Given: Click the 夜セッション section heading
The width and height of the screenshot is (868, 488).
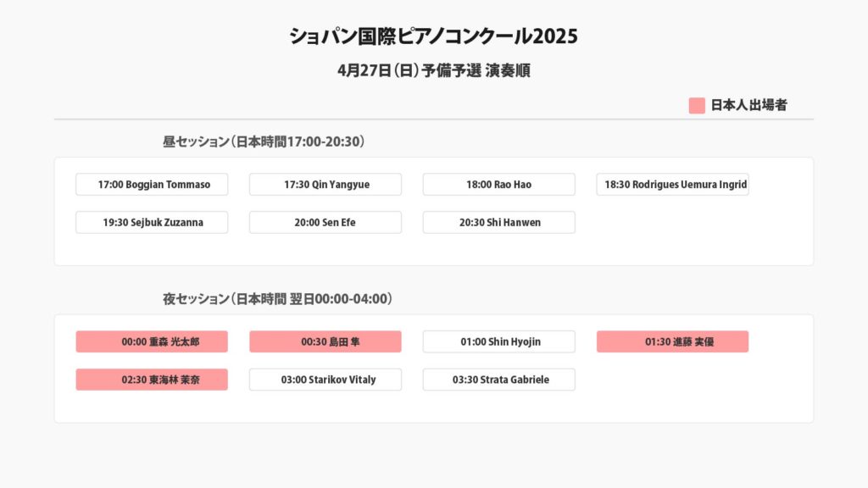Looking at the screenshot, I should [x=277, y=299].
